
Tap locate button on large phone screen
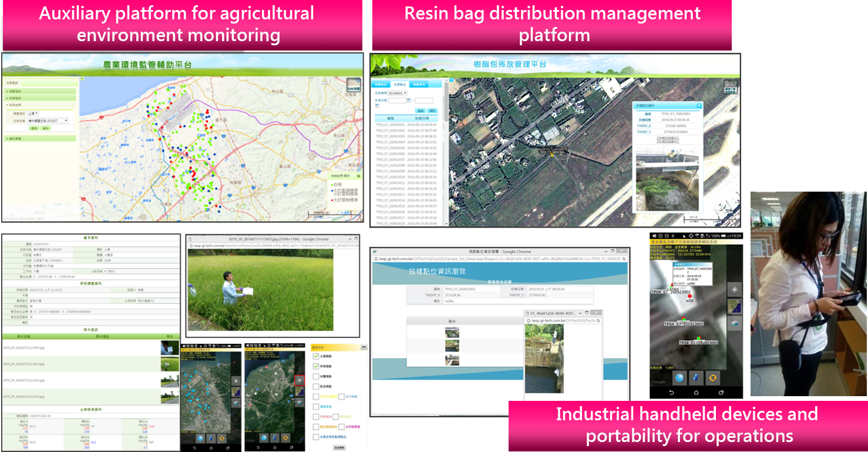[x=735, y=290]
